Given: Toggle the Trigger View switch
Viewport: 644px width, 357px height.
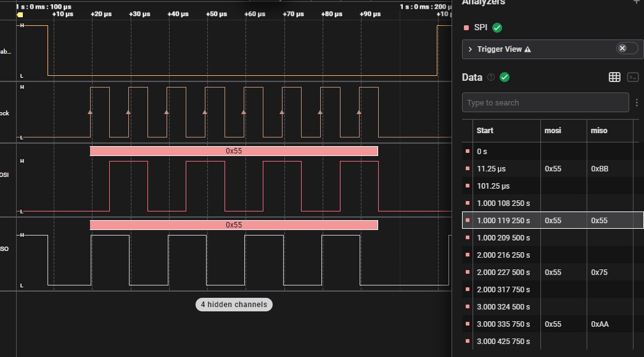Looking at the screenshot, I should [x=626, y=49].
